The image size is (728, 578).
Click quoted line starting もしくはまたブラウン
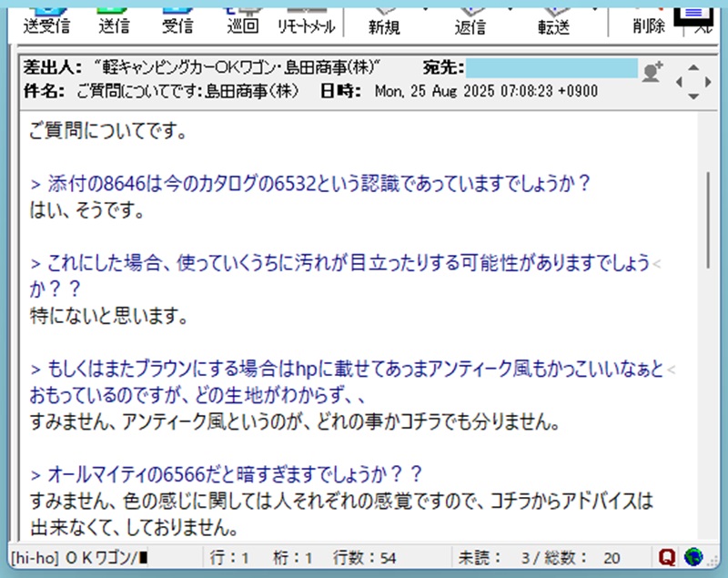point(347,369)
